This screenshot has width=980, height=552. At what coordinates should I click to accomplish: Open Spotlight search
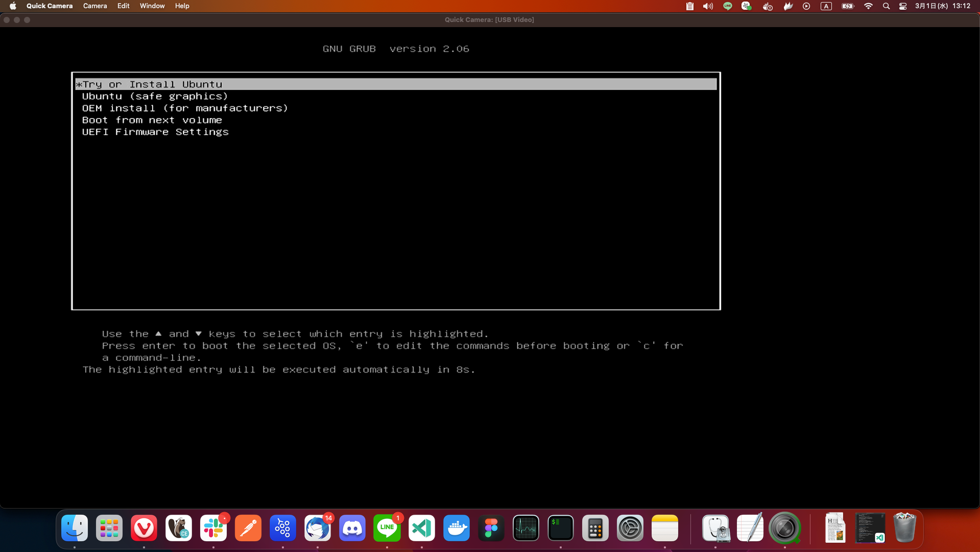point(886,6)
